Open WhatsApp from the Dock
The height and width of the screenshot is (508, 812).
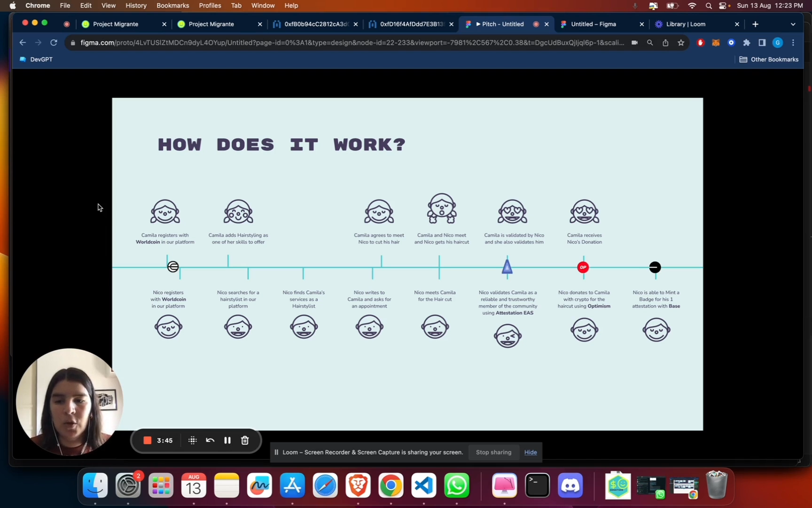457,485
